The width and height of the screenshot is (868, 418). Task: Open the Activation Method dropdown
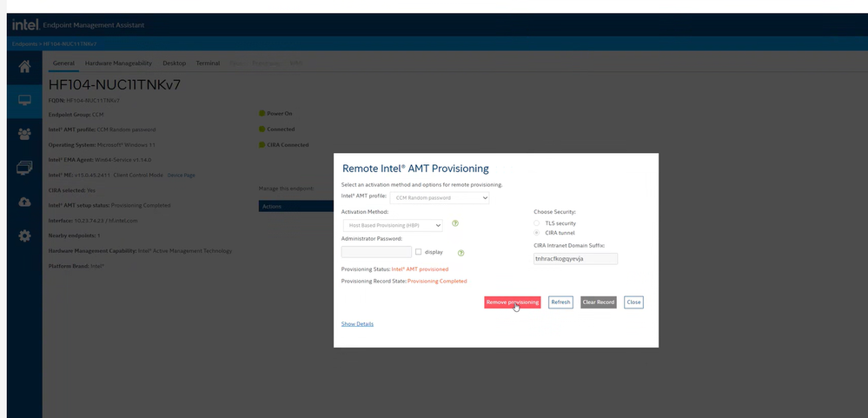coord(393,226)
